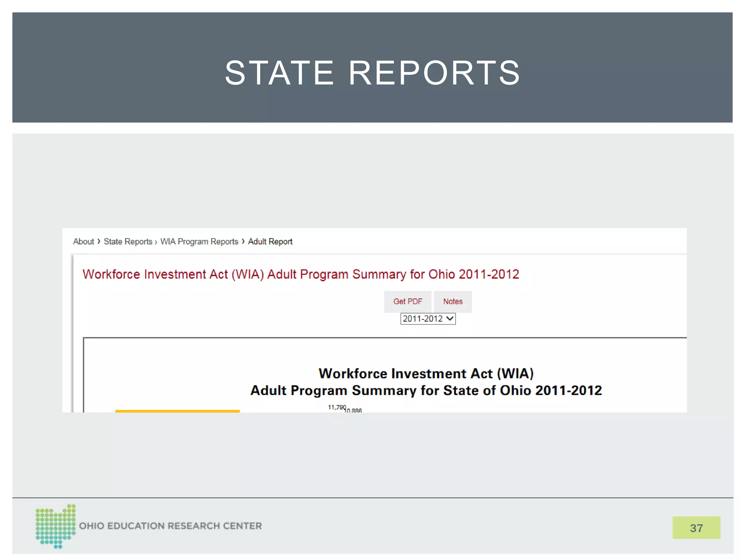The height and width of the screenshot is (560, 747).
Task: Click the 11,790 chart value label
Action: pyautogui.click(x=337, y=407)
